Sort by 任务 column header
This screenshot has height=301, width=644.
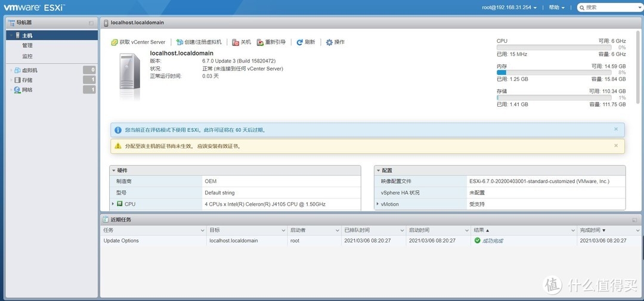[x=109, y=231]
